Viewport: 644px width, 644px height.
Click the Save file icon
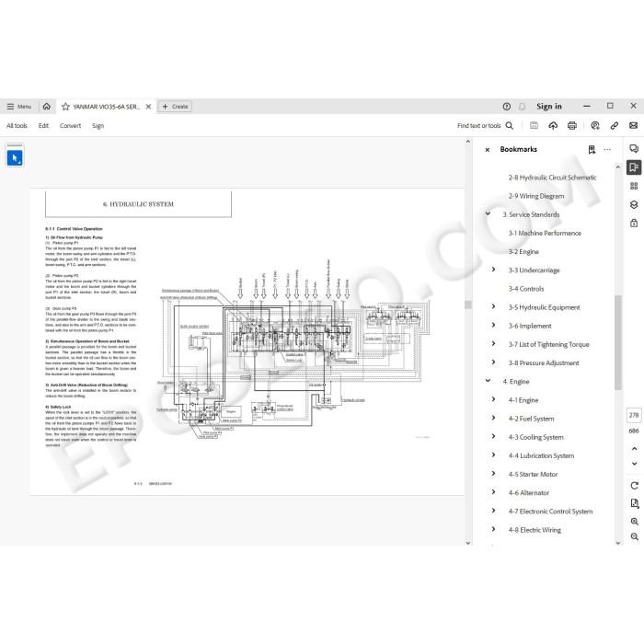(x=534, y=126)
